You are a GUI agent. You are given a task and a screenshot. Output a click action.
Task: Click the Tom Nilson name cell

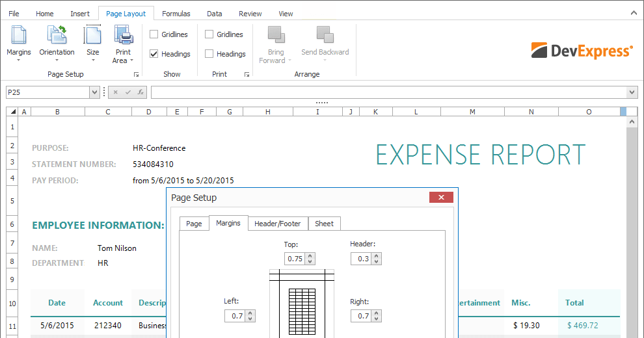pyautogui.click(x=116, y=248)
